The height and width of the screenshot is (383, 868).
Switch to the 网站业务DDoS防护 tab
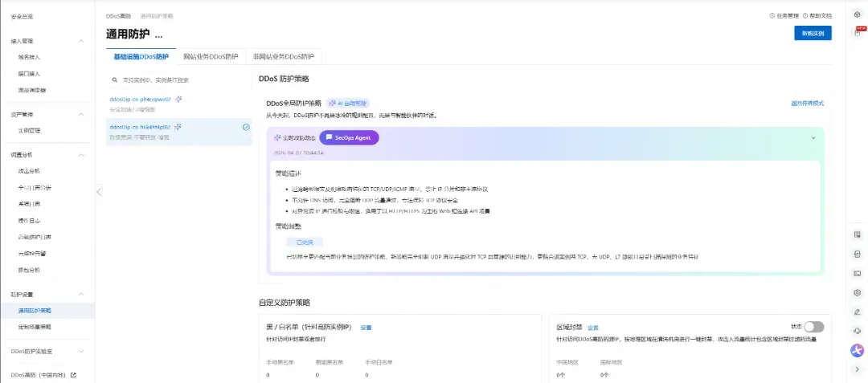[x=211, y=57]
